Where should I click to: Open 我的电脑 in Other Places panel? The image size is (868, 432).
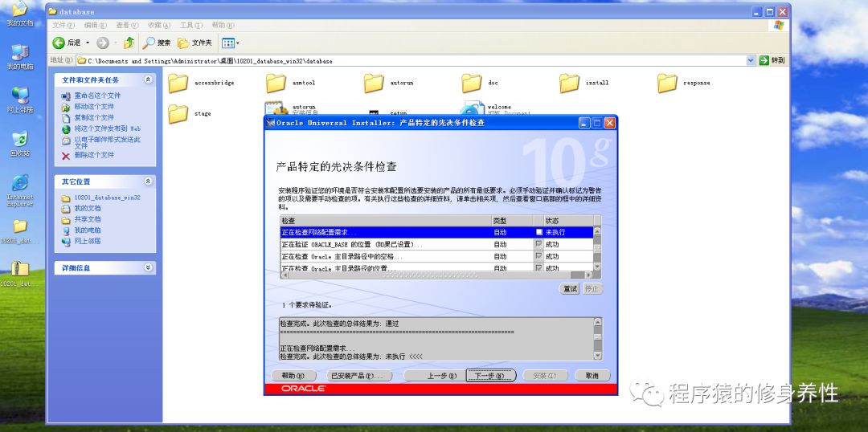(88, 230)
